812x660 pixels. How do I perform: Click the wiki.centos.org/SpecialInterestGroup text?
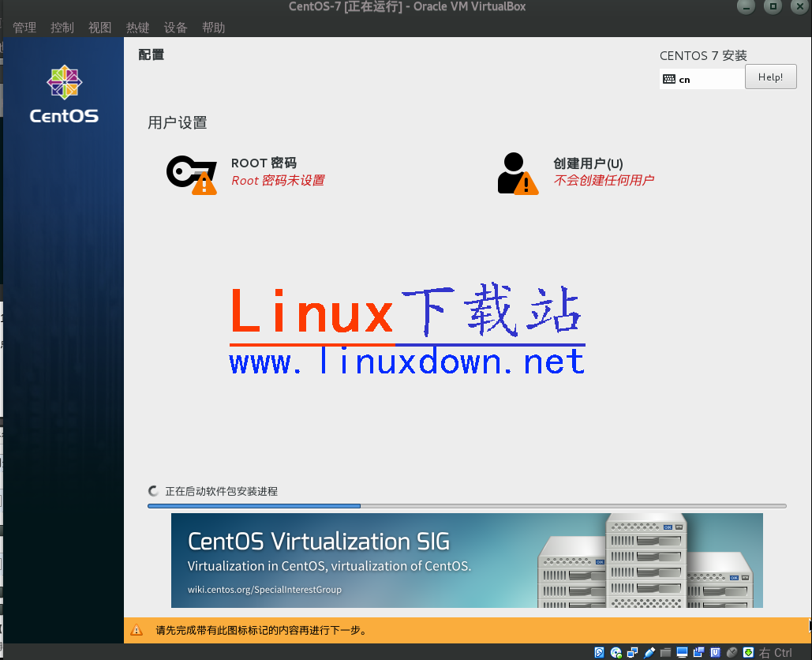(264, 590)
